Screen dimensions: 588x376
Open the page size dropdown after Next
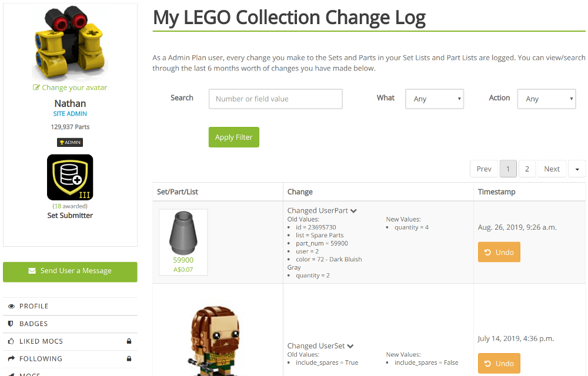(x=577, y=169)
